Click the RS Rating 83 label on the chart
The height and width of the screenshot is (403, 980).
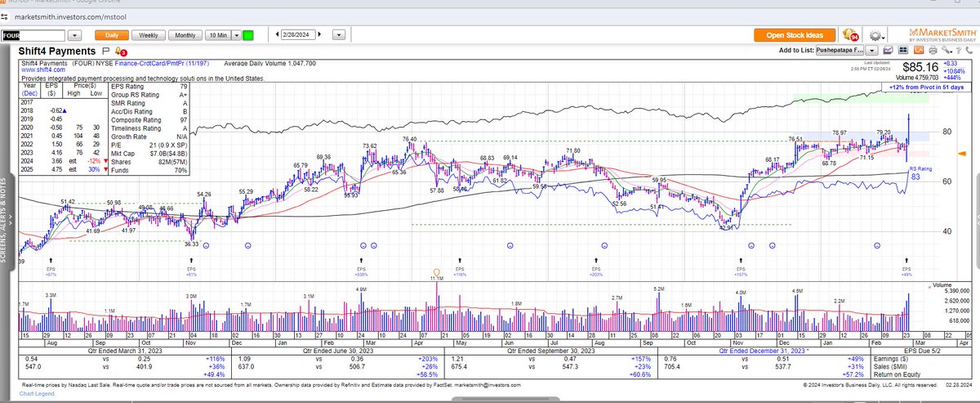[921, 172]
